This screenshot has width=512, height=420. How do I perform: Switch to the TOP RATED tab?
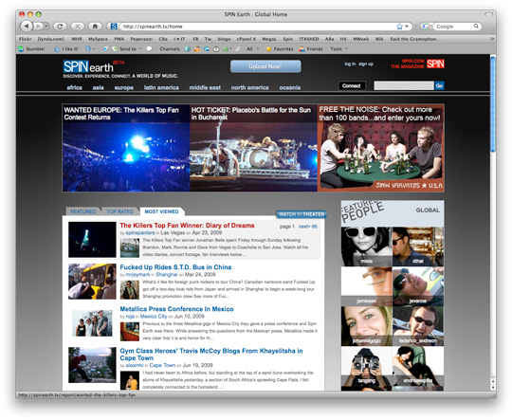(120, 211)
